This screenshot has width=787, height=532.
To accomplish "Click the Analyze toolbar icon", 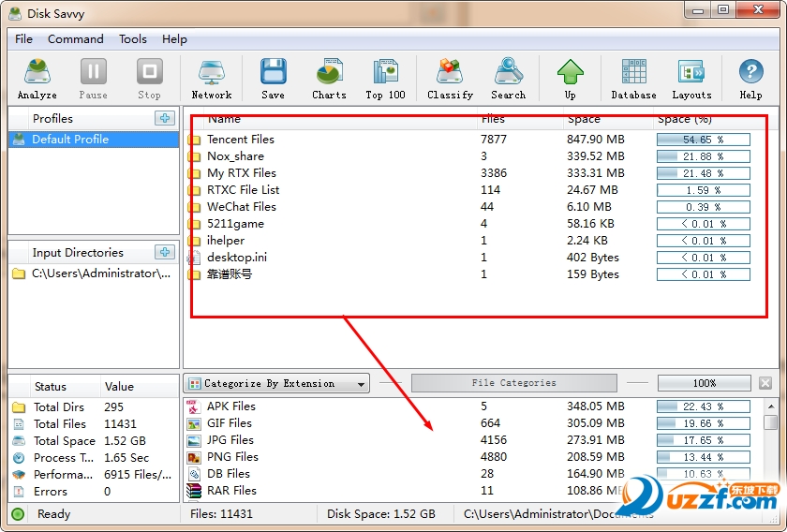I will coord(37,79).
